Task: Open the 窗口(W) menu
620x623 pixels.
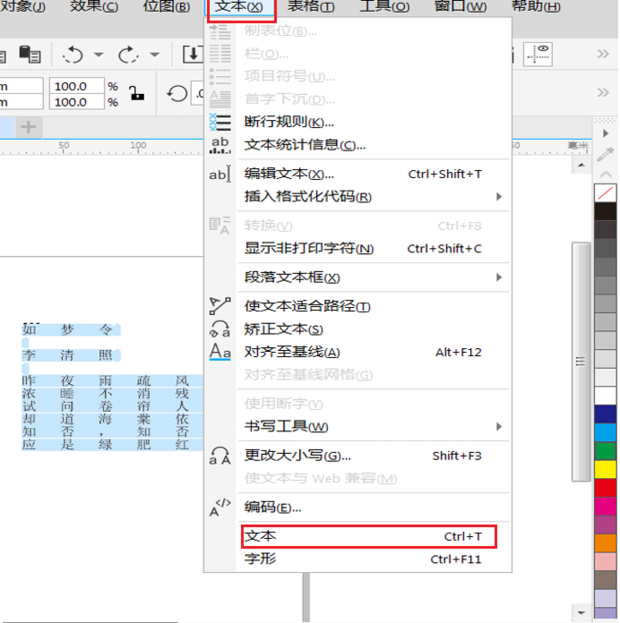Action: click(460, 6)
